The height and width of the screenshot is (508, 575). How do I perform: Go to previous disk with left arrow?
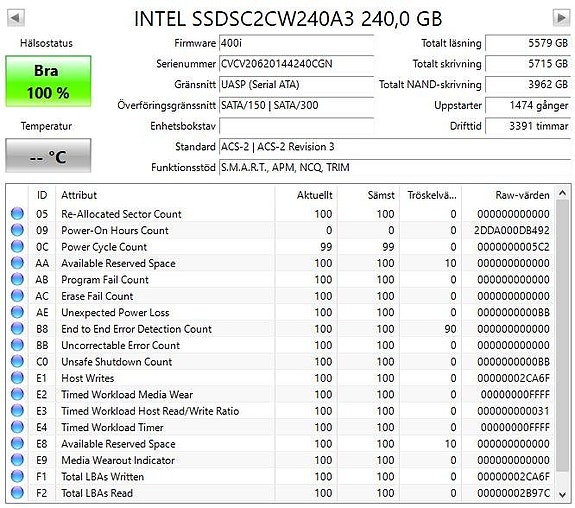pos(16,18)
